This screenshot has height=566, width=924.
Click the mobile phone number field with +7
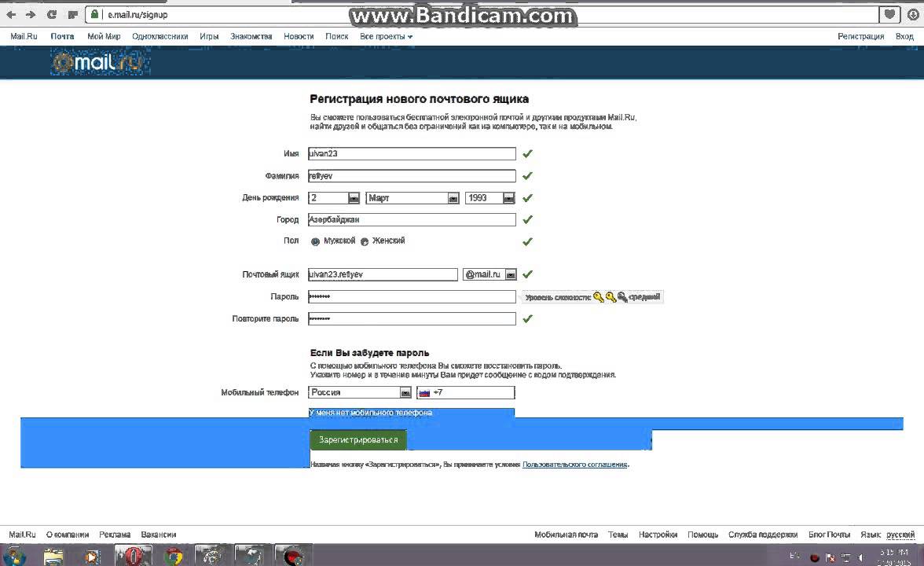(x=465, y=393)
